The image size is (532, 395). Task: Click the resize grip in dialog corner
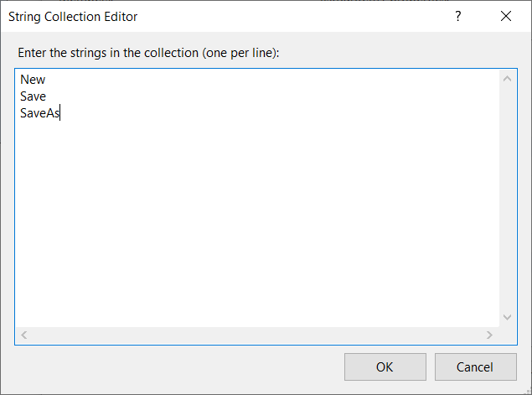(526, 389)
